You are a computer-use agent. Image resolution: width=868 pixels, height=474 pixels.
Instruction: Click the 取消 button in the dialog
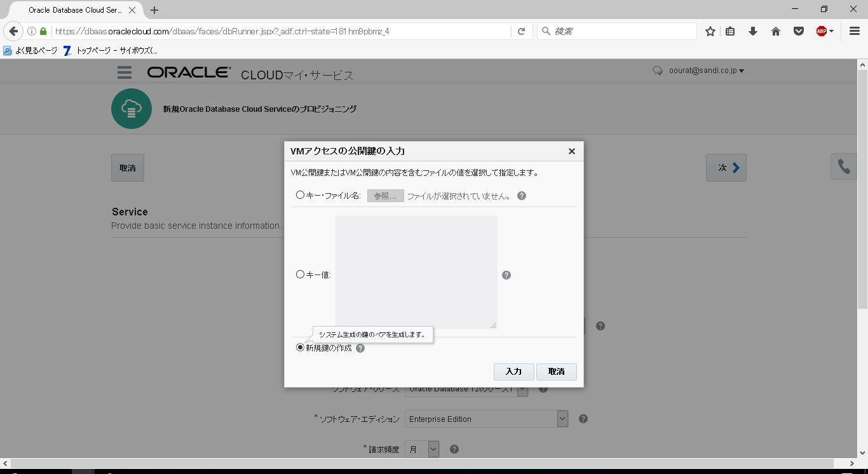pyautogui.click(x=557, y=372)
